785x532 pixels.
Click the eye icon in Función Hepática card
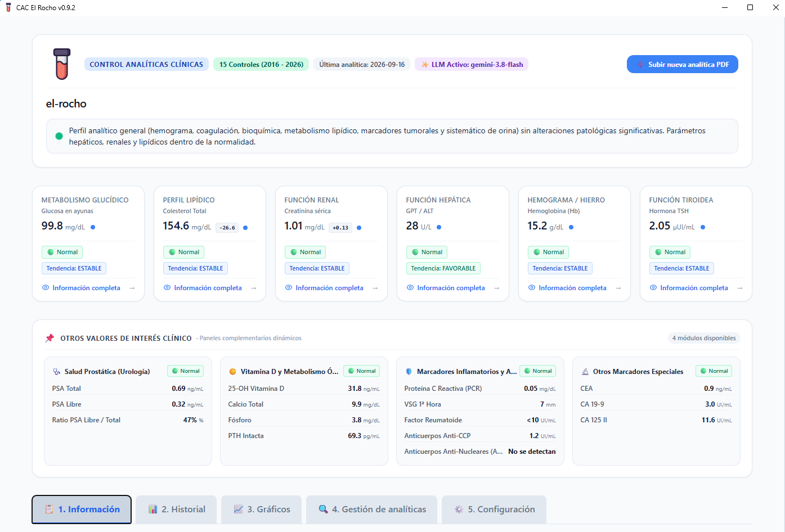[x=410, y=287]
